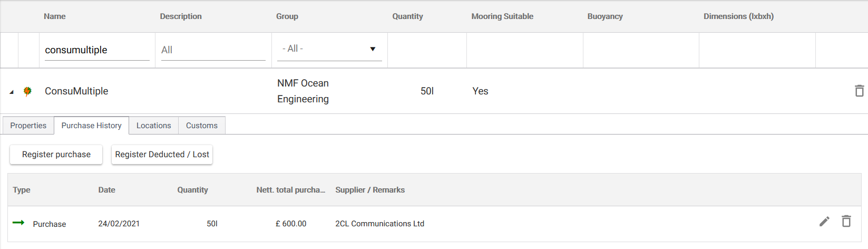The width and height of the screenshot is (868, 249).
Task: Click the Supplier / Remarks column header
Action: coord(370,190)
